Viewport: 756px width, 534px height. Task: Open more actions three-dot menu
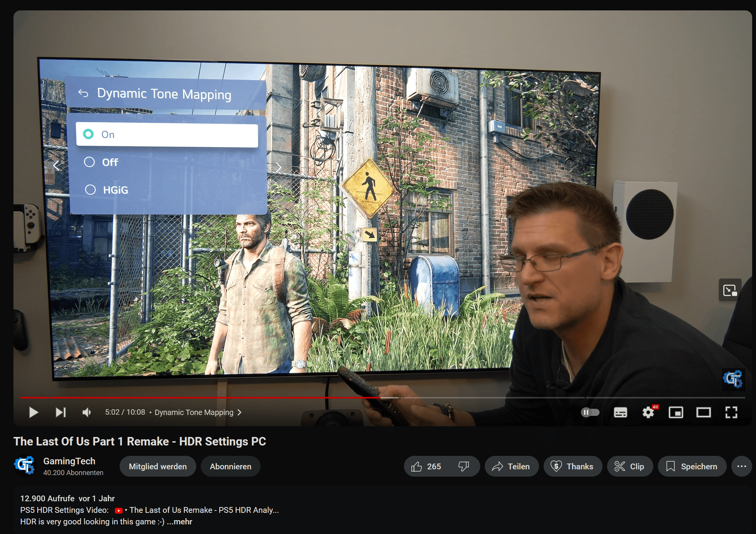741,466
